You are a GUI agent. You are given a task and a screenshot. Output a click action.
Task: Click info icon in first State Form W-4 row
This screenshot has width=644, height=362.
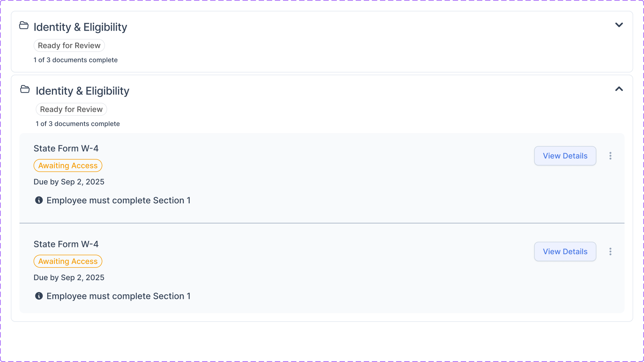click(x=39, y=200)
